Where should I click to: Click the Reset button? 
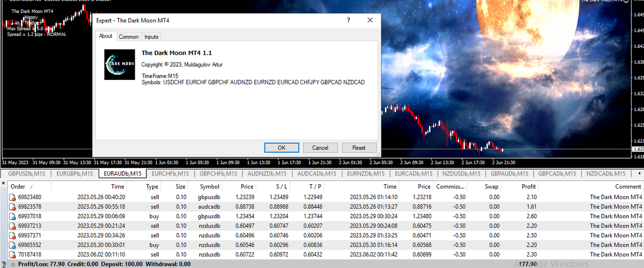coord(359,148)
